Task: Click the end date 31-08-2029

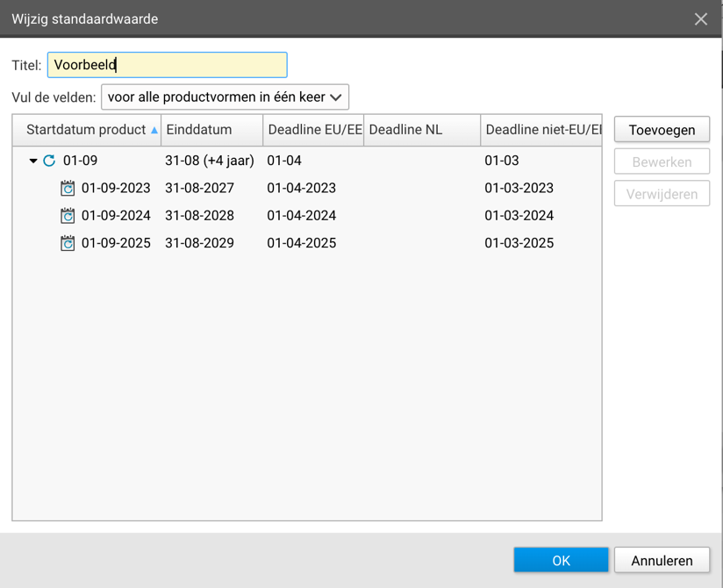Action: point(200,243)
